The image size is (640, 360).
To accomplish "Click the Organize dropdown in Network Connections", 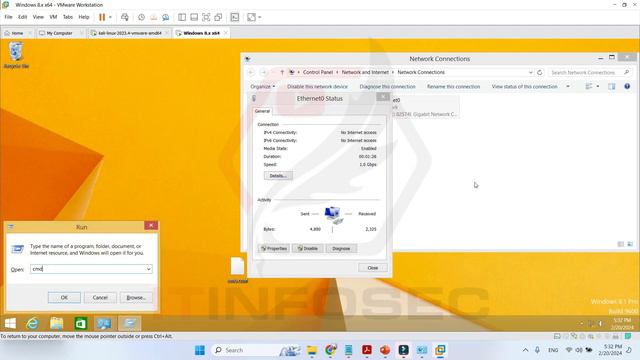I will 262,87.
